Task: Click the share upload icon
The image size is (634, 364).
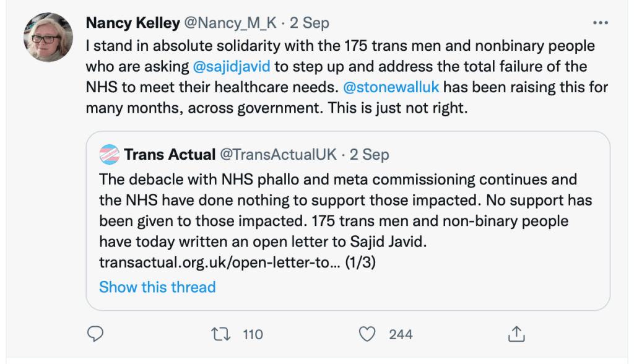Action: [x=516, y=334]
